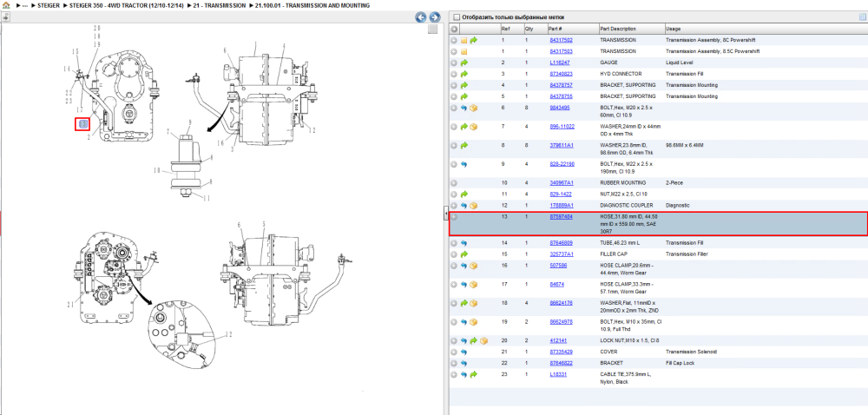Click the package icon for washer 896-11022
Viewport: 868px width, 415px height.
point(474,127)
